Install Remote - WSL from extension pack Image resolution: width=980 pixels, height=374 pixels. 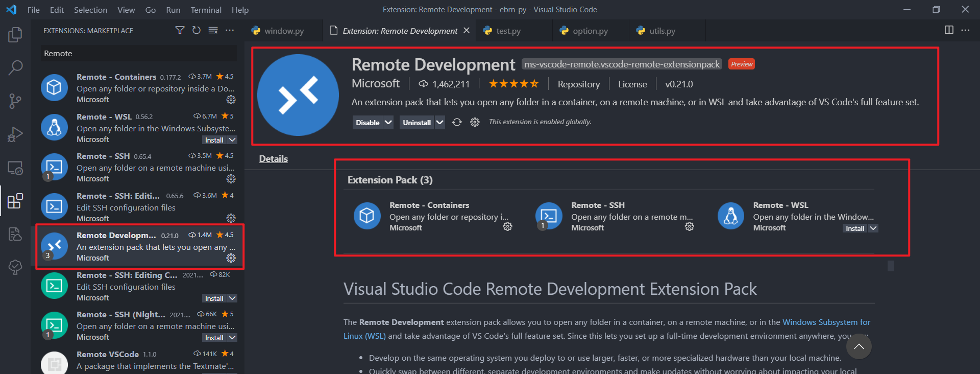[x=855, y=228]
